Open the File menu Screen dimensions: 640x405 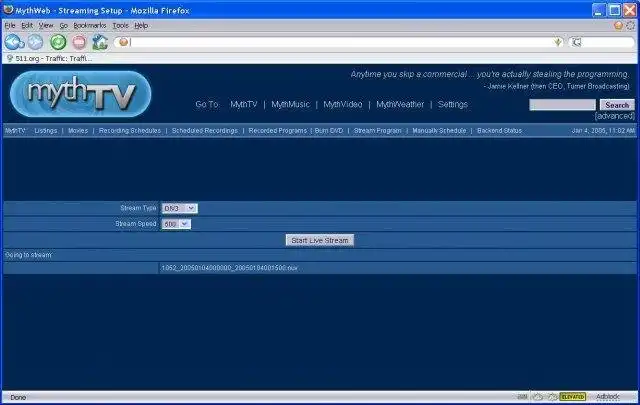tap(10, 25)
